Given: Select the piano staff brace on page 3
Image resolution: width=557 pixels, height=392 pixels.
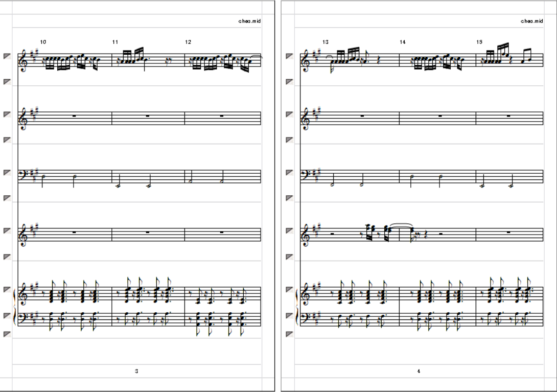Looking at the screenshot, I should click(x=14, y=306).
